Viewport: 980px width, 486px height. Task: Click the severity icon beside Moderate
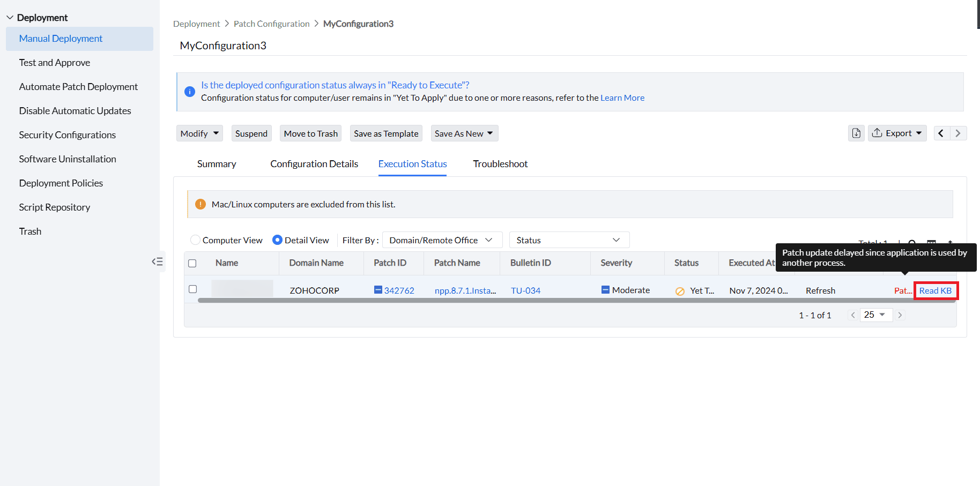(x=605, y=290)
